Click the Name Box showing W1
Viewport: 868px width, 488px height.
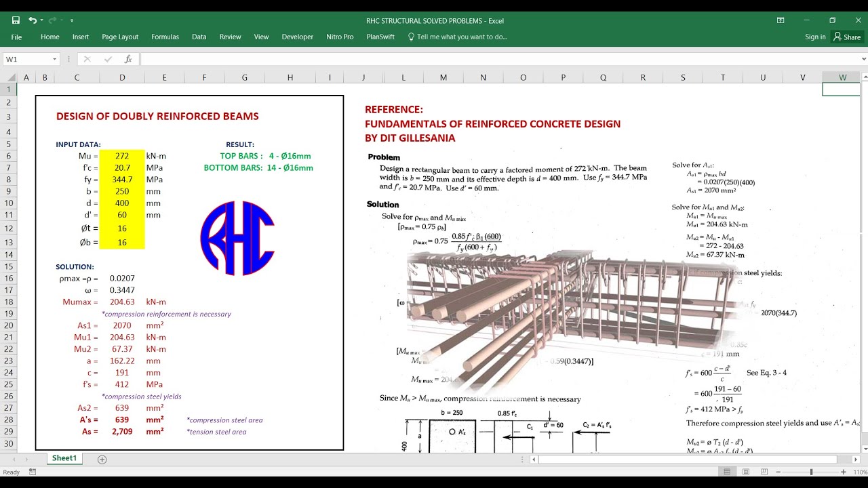(x=27, y=59)
